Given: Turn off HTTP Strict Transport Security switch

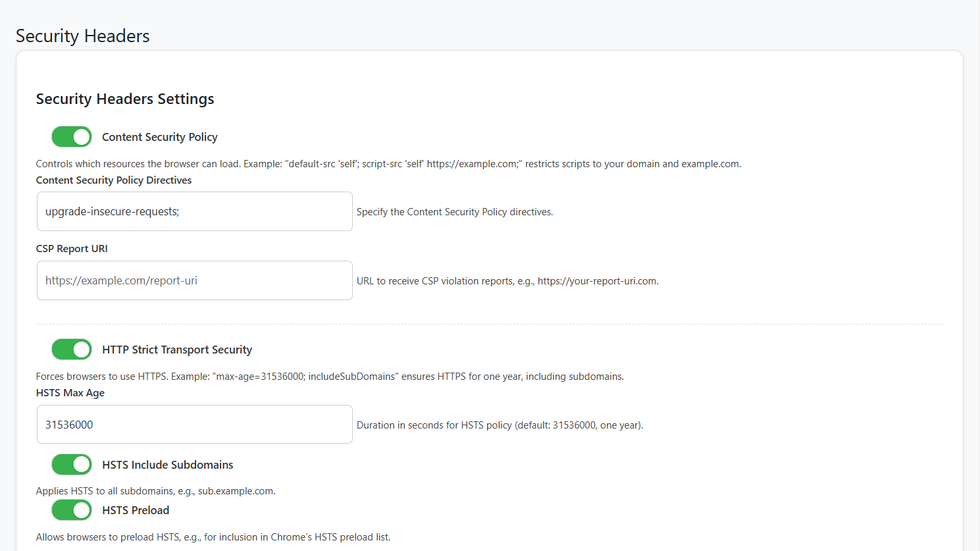Looking at the screenshot, I should pos(72,350).
